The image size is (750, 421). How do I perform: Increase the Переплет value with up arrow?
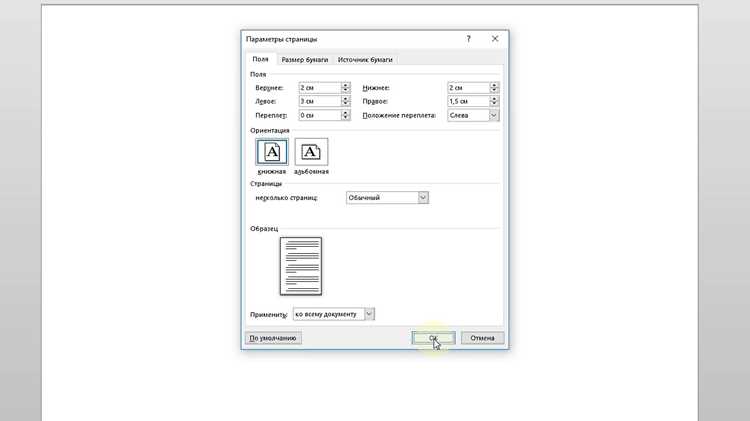pyautogui.click(x=345, y=112)
